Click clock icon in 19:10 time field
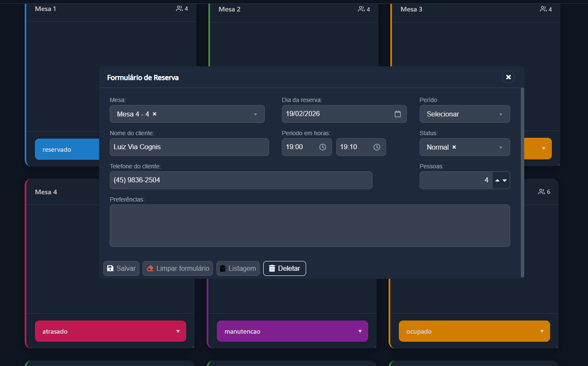This screenshot has width=588, height=366. tap(377, 147)
